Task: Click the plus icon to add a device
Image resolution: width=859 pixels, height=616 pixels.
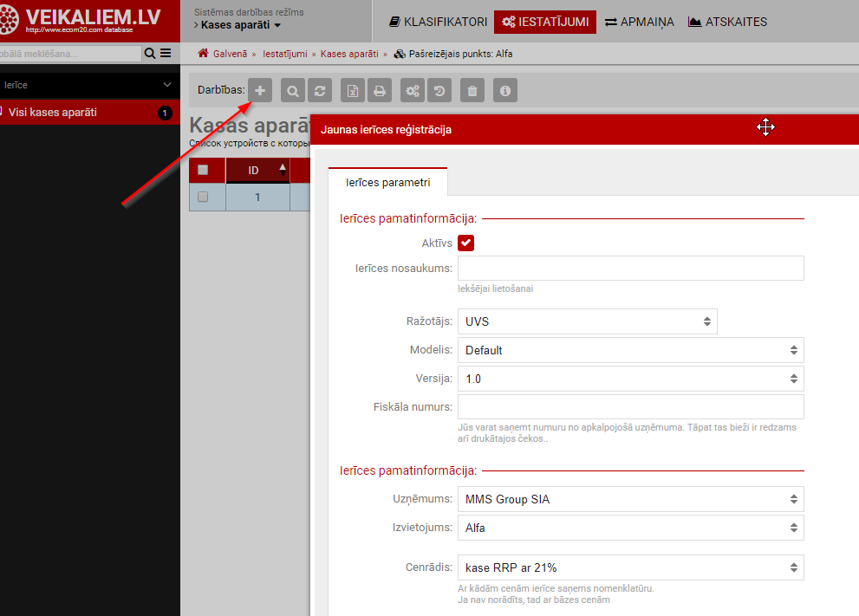Action: (260, 90)
